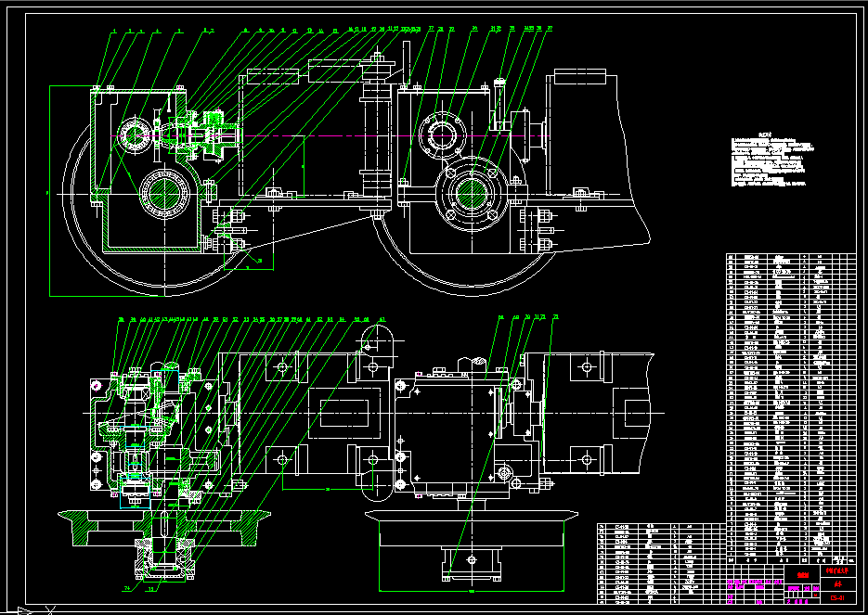Image resolution: width=868 pixels, height=615 pixels.
Task: Select part balloon number 1 at top-left
Action: tap(114, 32)
